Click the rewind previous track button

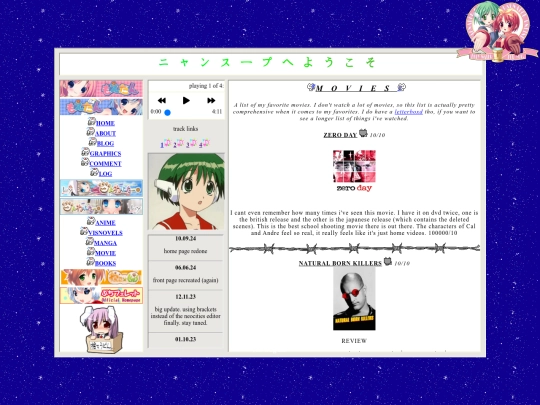(162, 101)
